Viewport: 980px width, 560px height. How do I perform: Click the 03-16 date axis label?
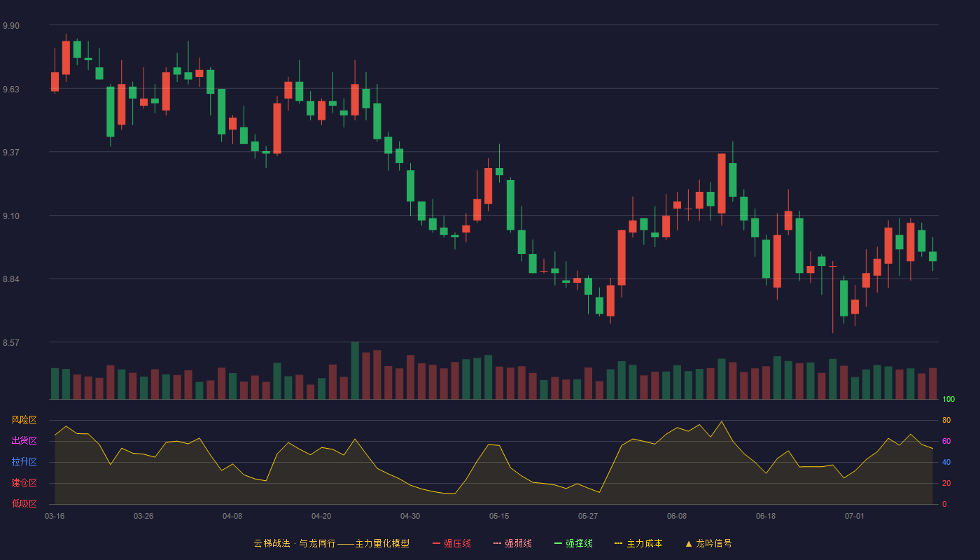click(x=55, y=516)
